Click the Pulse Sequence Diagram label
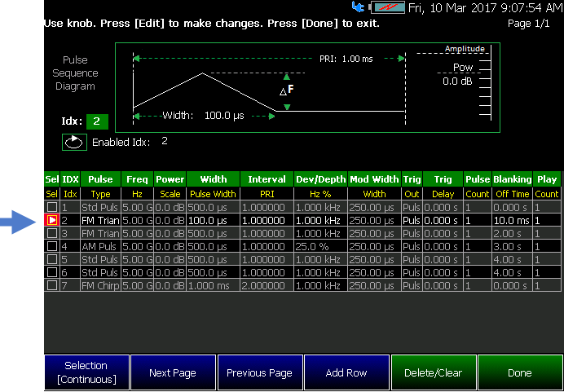Screen dimensions: 564x392 pos(75,73)
